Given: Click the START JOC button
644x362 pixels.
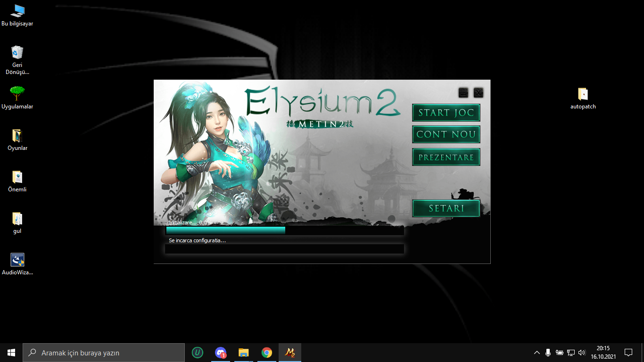Looking at the screenshot, I should click(x=446, y=113).
